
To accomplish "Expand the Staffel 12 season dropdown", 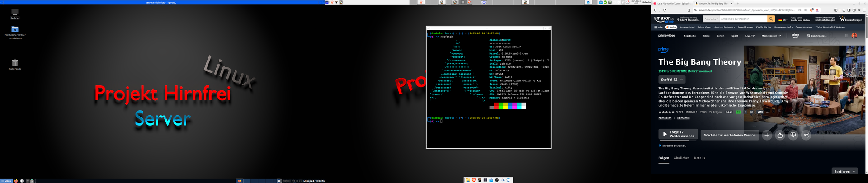I will click(x=672, y=80).
